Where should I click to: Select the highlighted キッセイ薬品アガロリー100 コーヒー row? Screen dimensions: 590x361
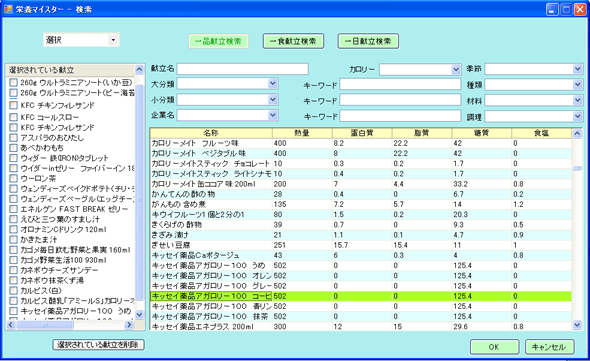click(361, 296)
